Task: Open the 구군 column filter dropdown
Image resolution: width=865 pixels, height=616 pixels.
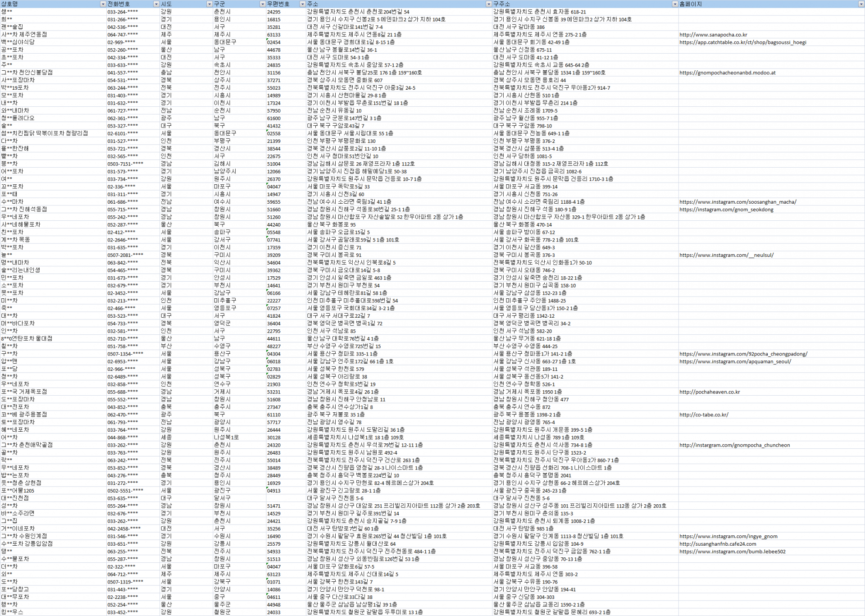Action: click(x=262, y=4)
